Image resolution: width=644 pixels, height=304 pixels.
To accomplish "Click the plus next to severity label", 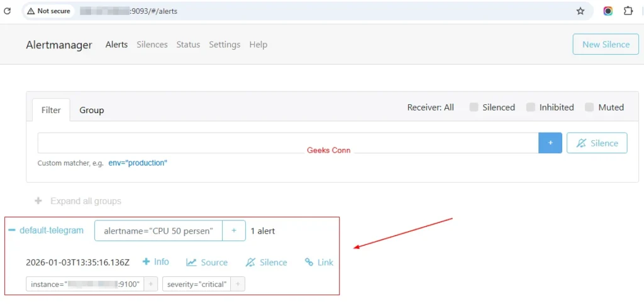I will click(x=238, y=284).
